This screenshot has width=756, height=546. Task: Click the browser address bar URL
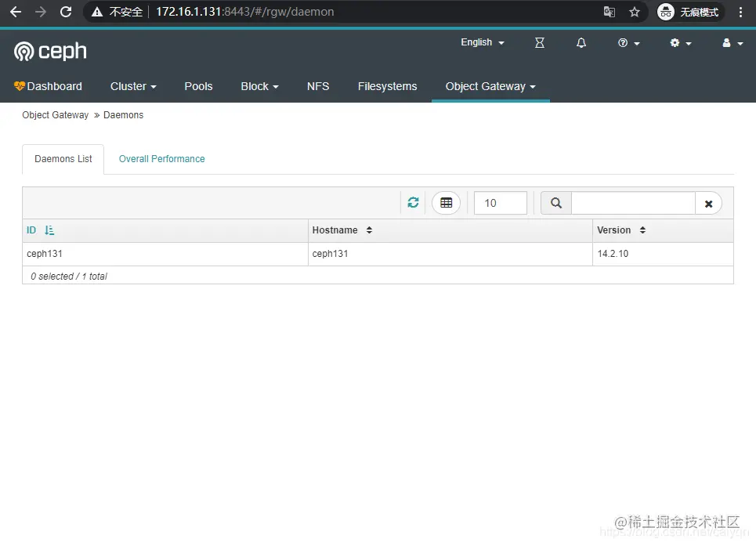pos(244,12)
